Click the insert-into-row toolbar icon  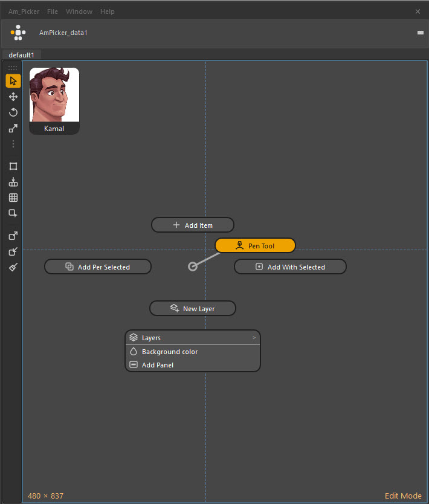[13, 182]
